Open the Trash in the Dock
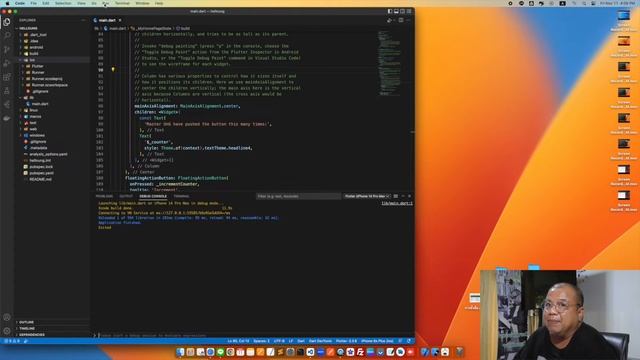 click(x=460, y=352)
